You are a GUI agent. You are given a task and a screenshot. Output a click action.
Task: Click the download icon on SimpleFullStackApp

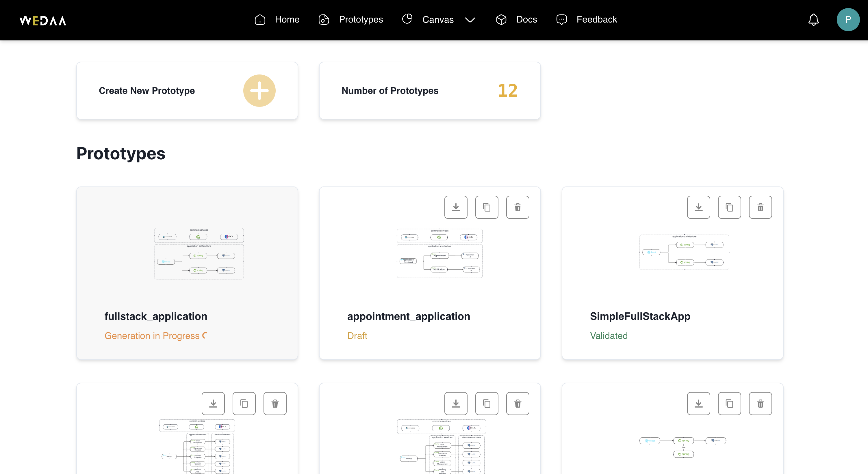coord(699,207)
